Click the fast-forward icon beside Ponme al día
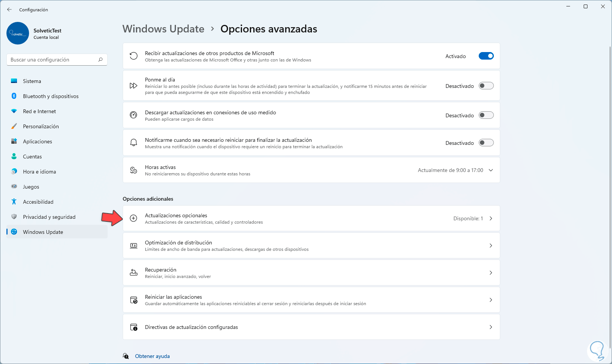 [x=133, y=86]
